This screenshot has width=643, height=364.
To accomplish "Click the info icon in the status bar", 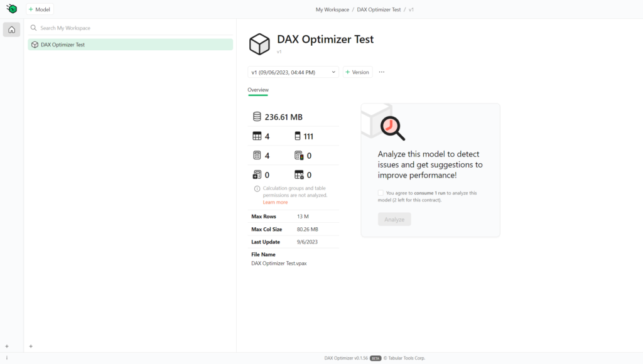I will 7,358.
